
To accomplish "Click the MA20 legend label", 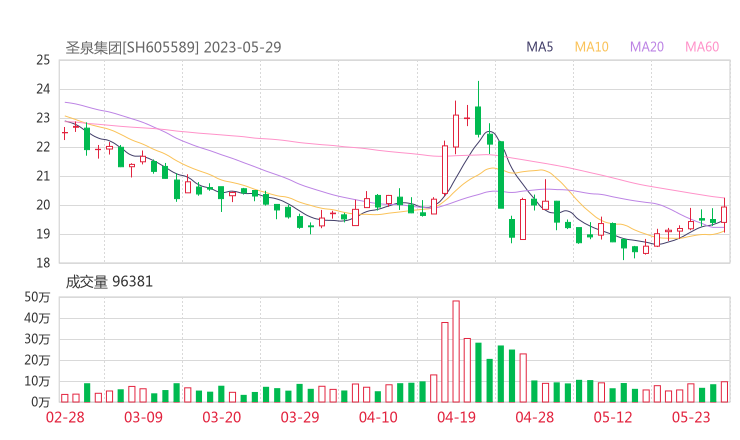I will click(x=647, y=47).
